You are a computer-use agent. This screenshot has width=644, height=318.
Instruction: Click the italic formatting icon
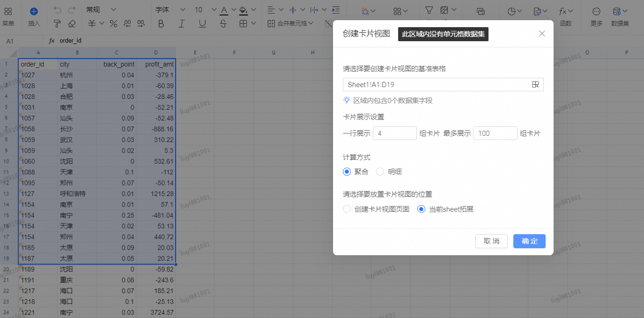coord(182,23)
